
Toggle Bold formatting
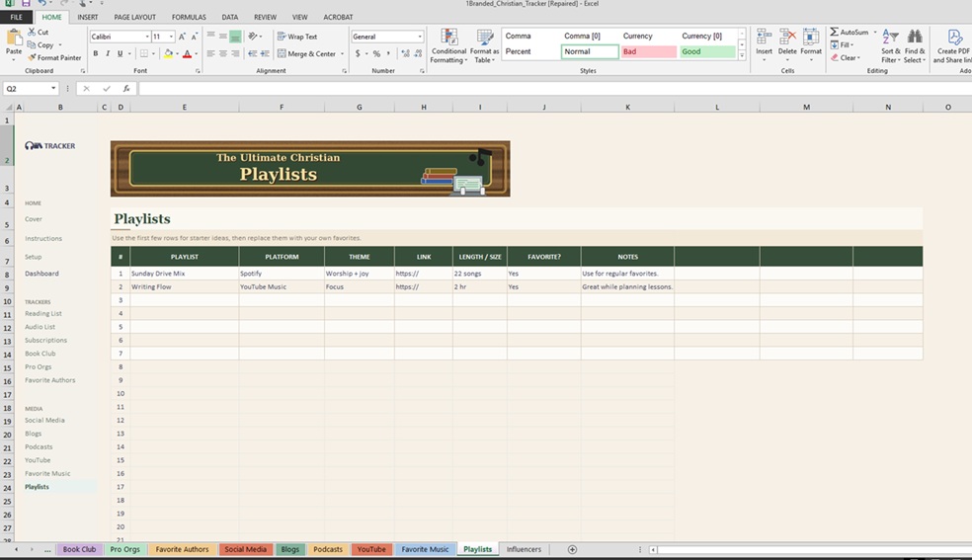click(96, 54)
